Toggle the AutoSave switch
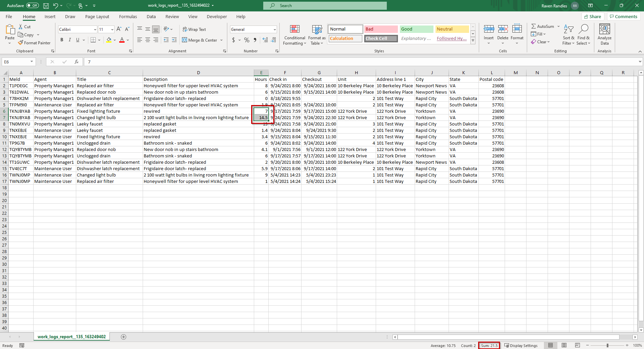This screenshot has height=349, width=644. [x=32, y=6]
